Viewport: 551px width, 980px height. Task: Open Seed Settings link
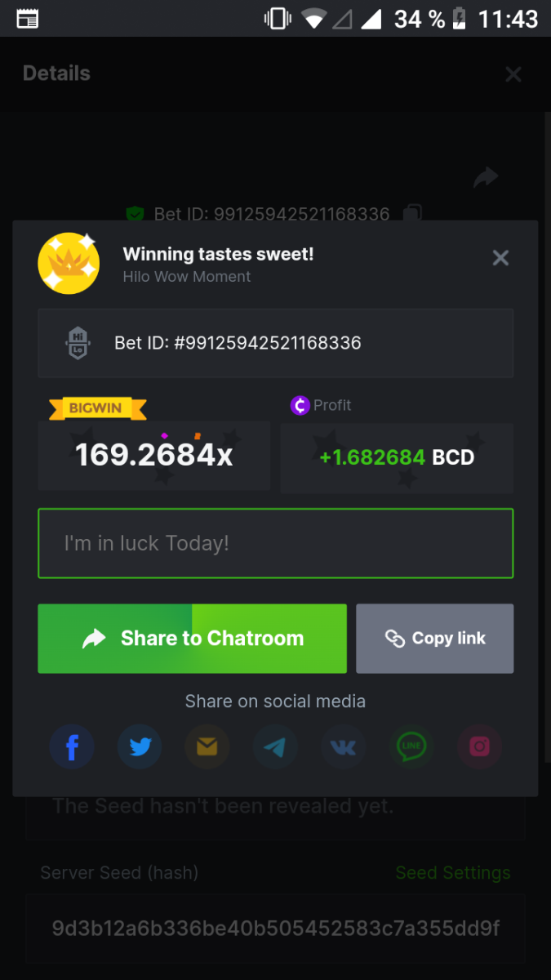pyautogui.click(x=453, y=872)
